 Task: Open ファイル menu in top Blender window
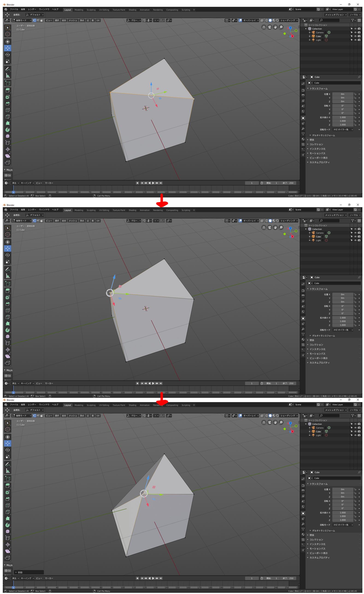[14, 9]
